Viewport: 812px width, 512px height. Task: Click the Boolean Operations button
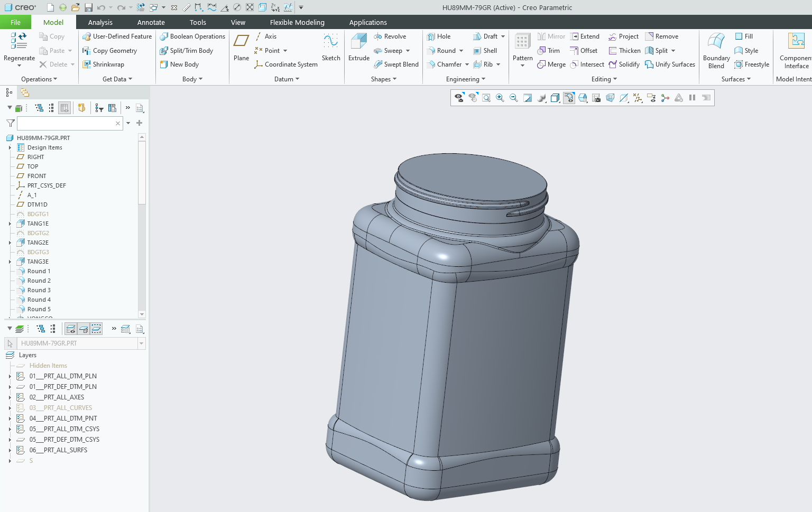pos(192,36)
